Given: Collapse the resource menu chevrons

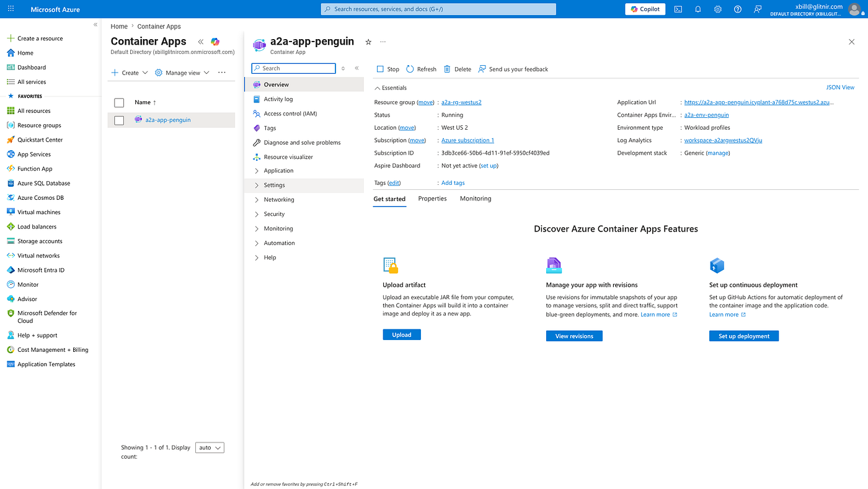Looking at the screenshot, I should (x=357, y=68).
